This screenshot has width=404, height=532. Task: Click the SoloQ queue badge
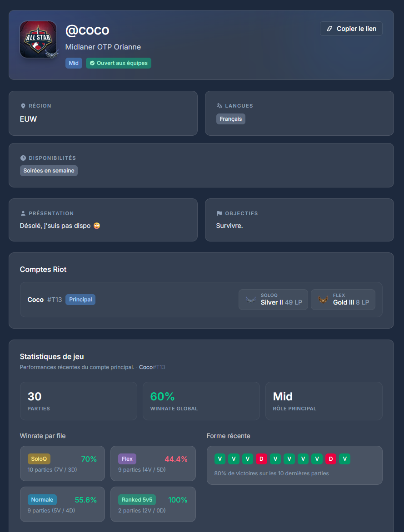pyautogui.click(x=39, y=459)
